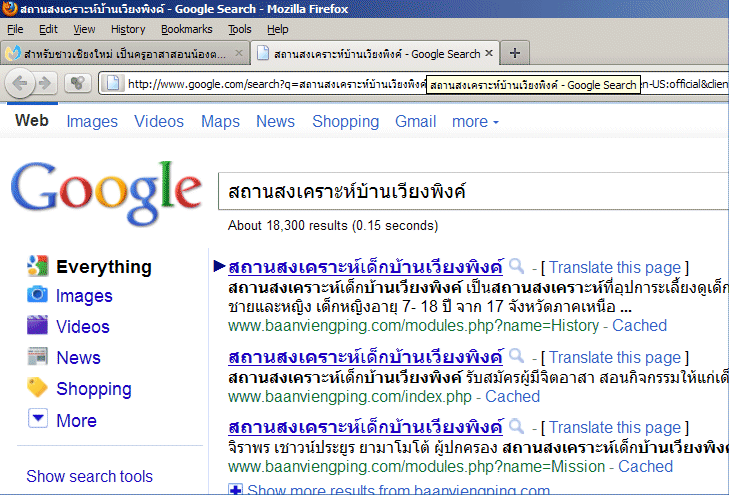Click the Firefox icon in title bar
The width and height of the screenshot is (729, 495).
point(9,9)
